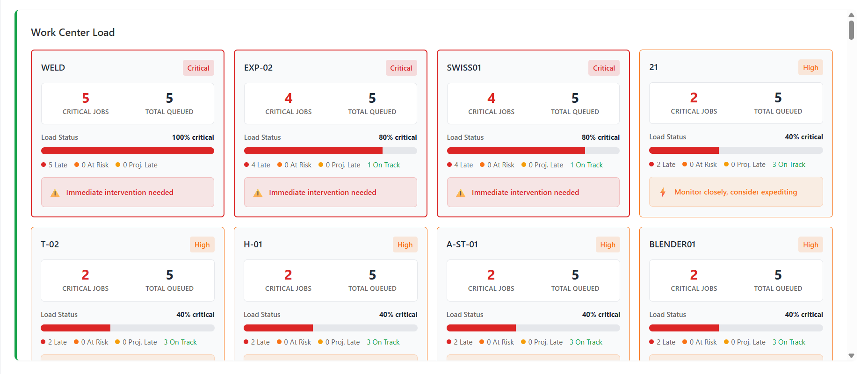
Task: Click scrollbar down arrow
Action: tap(851, 356)
